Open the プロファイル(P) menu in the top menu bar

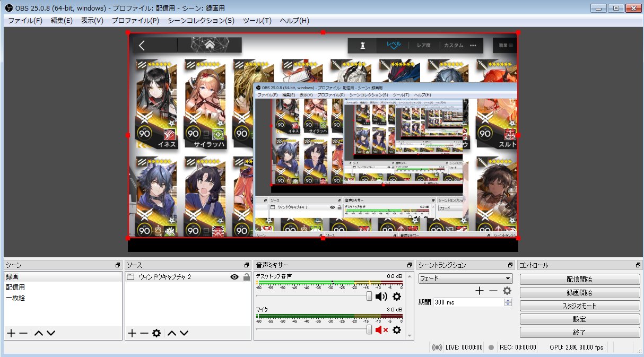click(x=135, y=21)
